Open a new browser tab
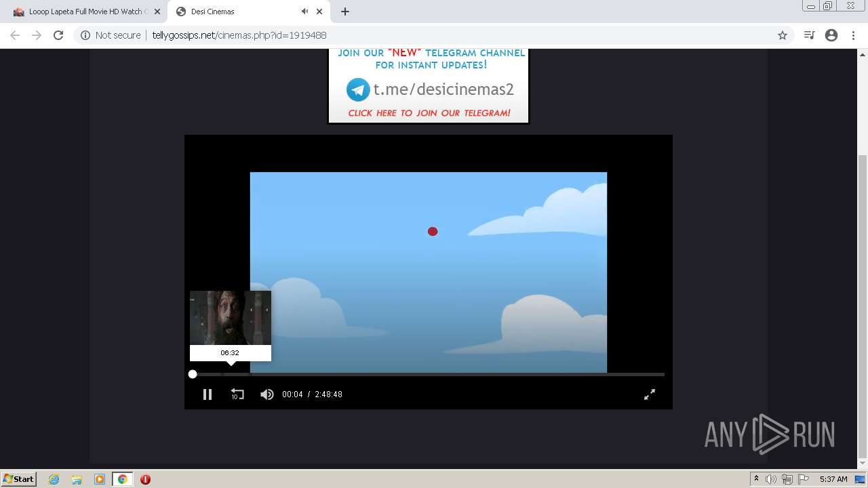 344,12
